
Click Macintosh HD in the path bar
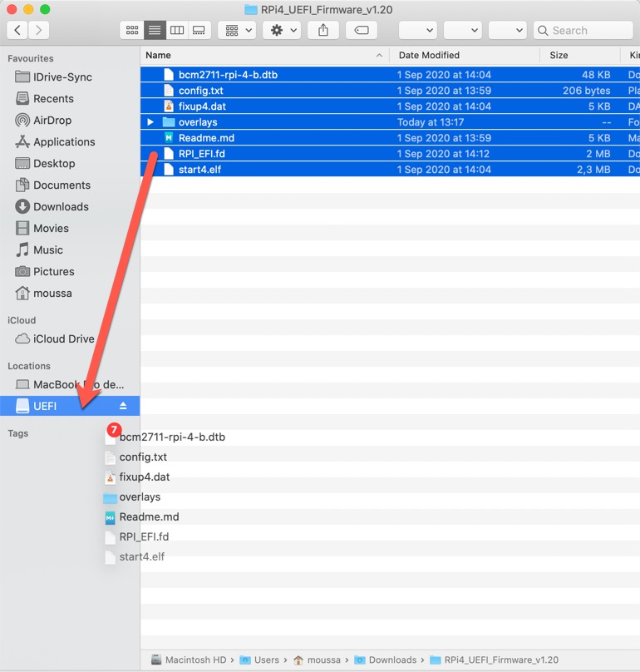(x=189, y=660)
